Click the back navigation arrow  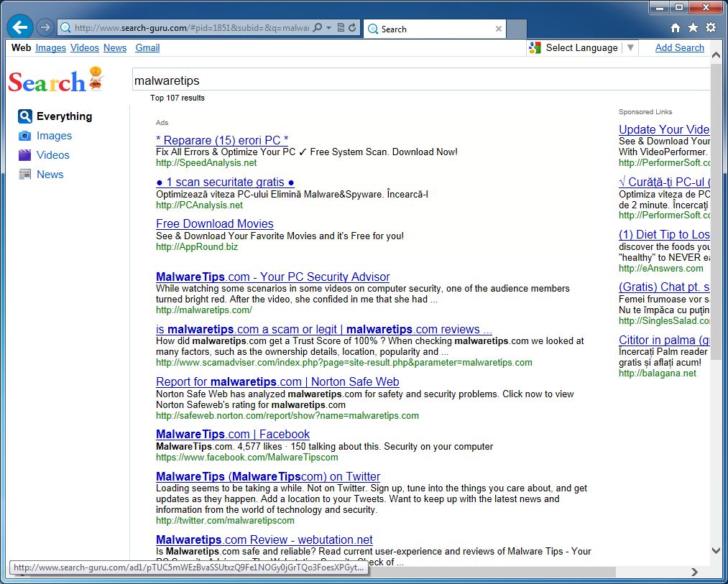coord(19,27)
